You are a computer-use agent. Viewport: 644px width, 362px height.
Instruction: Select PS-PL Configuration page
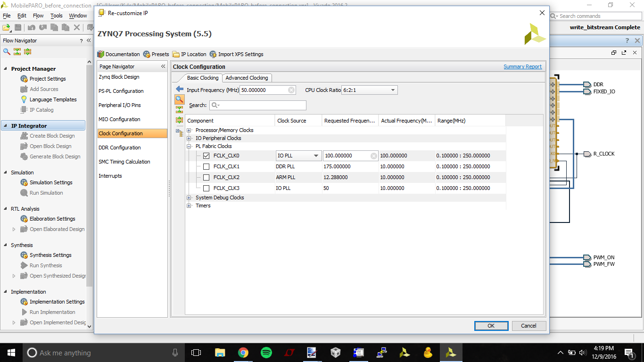(132, 91)
